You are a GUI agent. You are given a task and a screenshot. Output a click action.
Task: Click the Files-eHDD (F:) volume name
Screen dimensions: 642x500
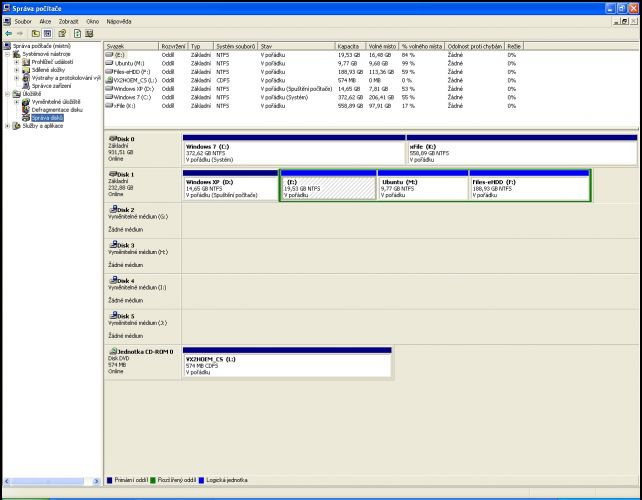click(x=132, y=72)
